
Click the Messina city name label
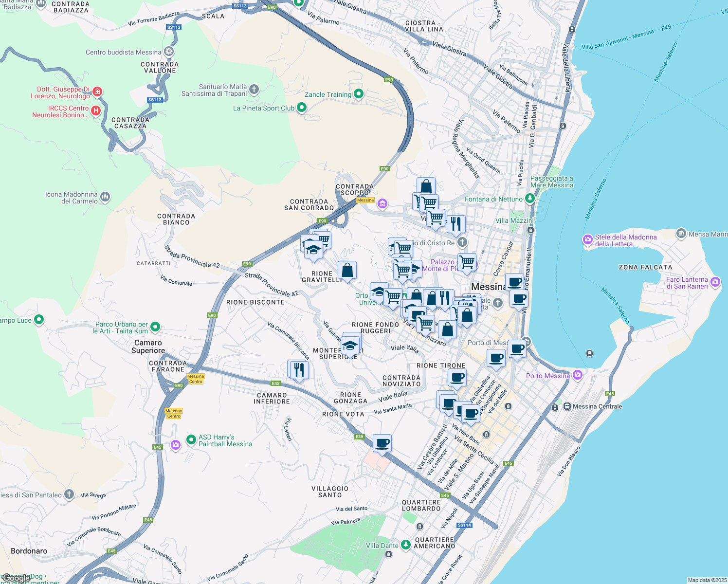pyautogui.click(x=489, y=287)
